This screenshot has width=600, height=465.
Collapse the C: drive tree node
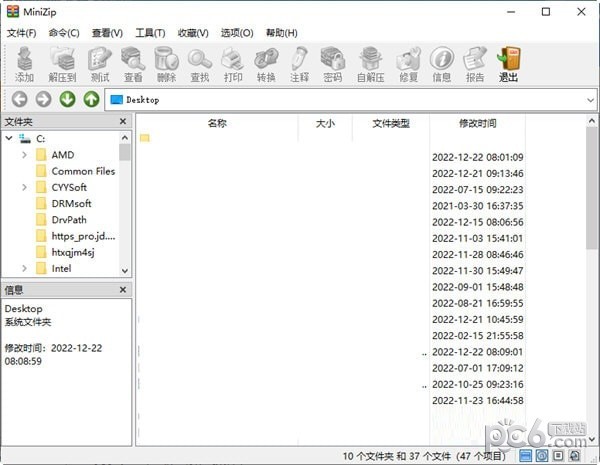point(9,138)
